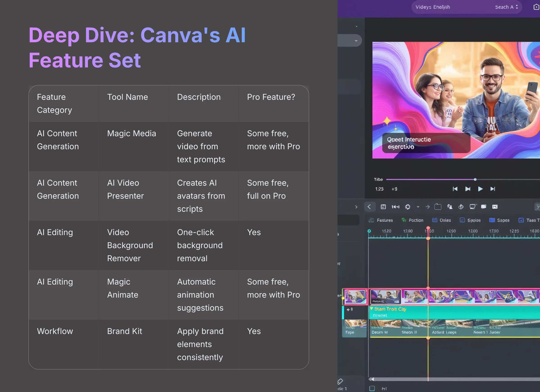Toggle the checkbox beside Fr1 at bottom
The width and height of the screenshot is (540, 392).
[x=372, y=388]
